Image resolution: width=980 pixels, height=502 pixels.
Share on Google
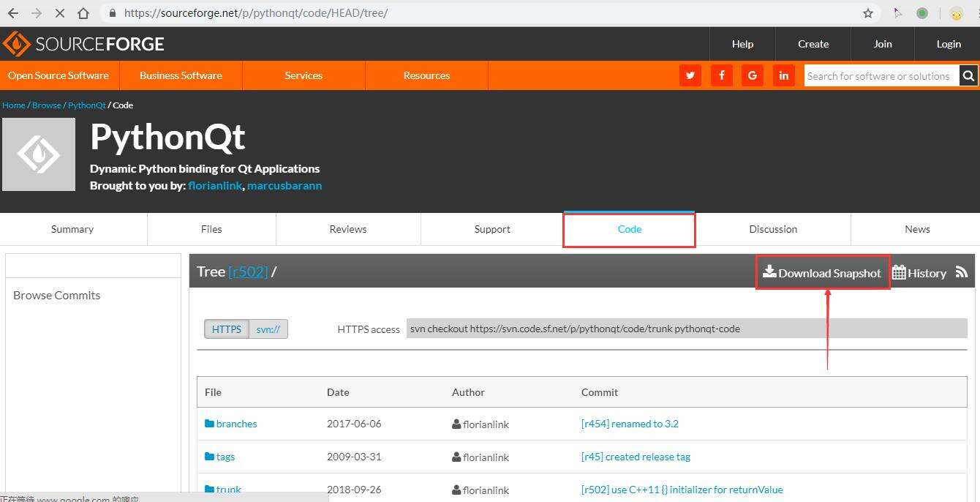(753, 75)
